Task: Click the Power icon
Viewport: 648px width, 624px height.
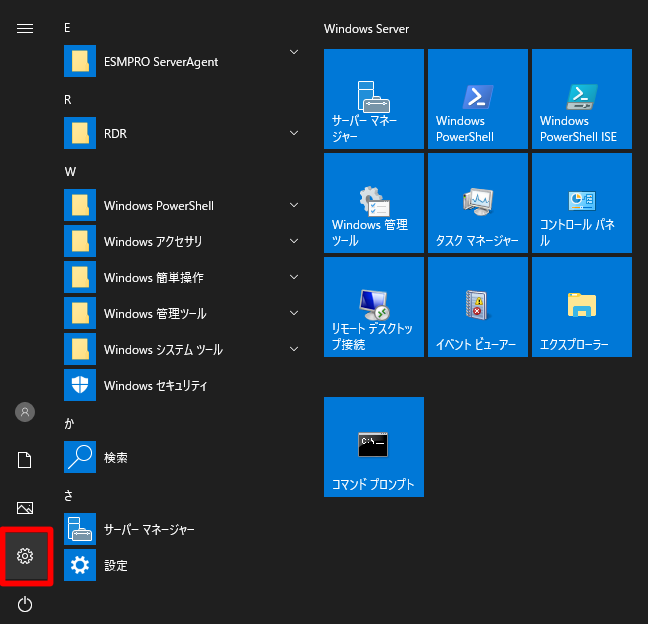Action: 25,604
